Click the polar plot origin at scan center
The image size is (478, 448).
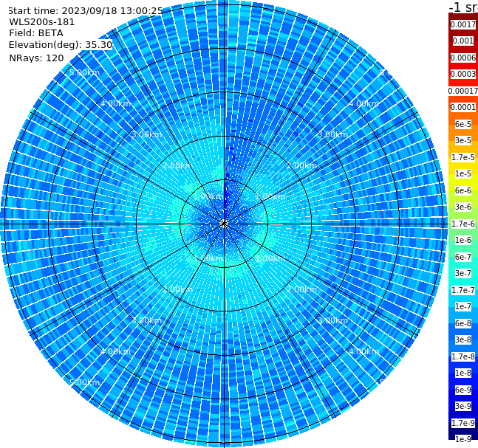pos(224,224)
